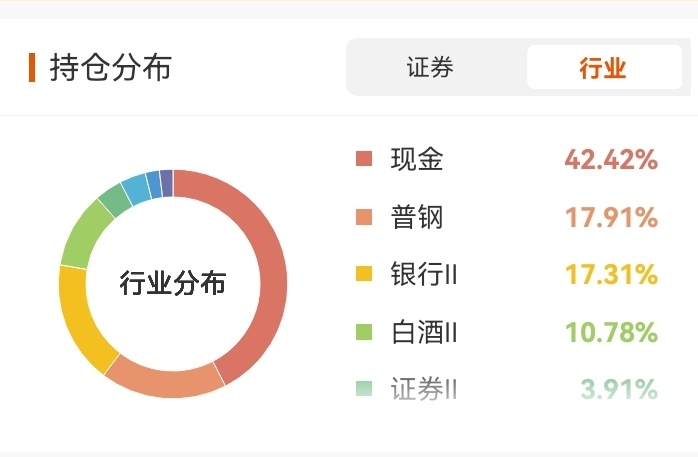Highlight the large red donut segment
The height and width of the screenshot is (457, 698).
coord(268,260)
